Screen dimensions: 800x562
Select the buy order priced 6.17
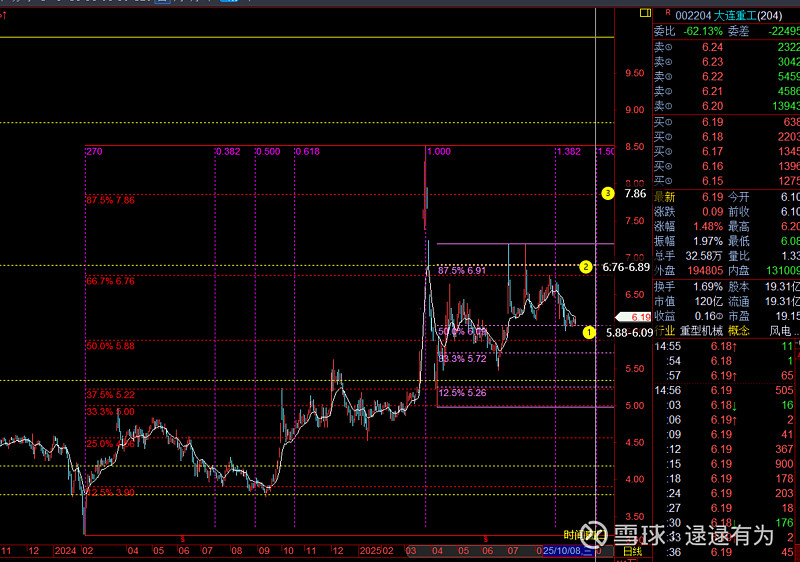tap(727, 151)
